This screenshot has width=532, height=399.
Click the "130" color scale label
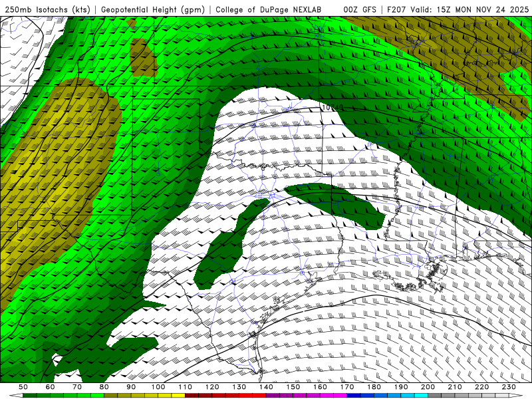pyautogui.click(x=239, y=387)
